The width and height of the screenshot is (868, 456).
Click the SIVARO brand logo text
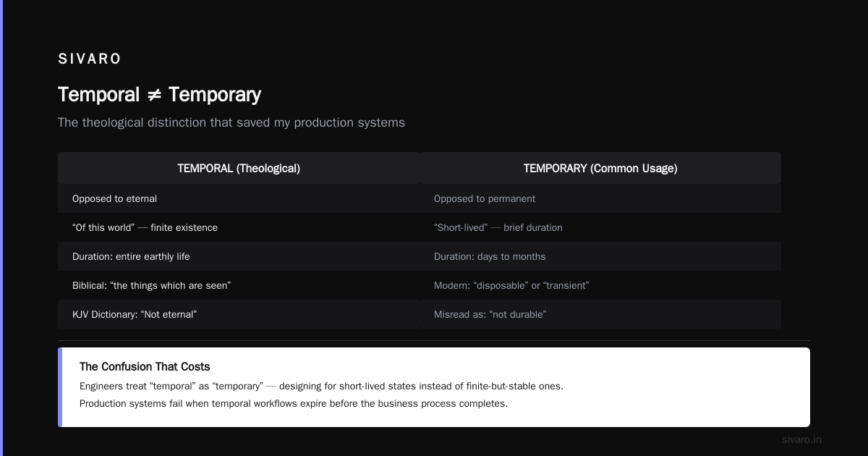89,59
